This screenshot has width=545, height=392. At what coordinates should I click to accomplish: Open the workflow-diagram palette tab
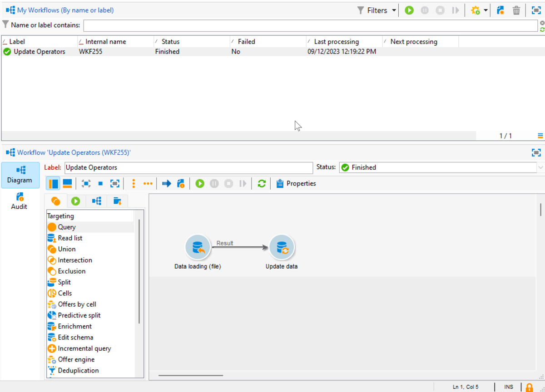tap(96, 201)
